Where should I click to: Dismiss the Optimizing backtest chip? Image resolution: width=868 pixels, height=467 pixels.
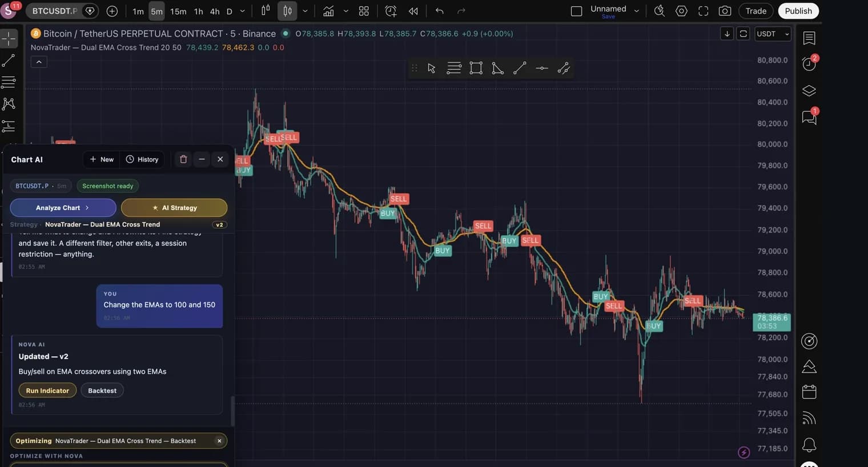[x=219, y=441]
